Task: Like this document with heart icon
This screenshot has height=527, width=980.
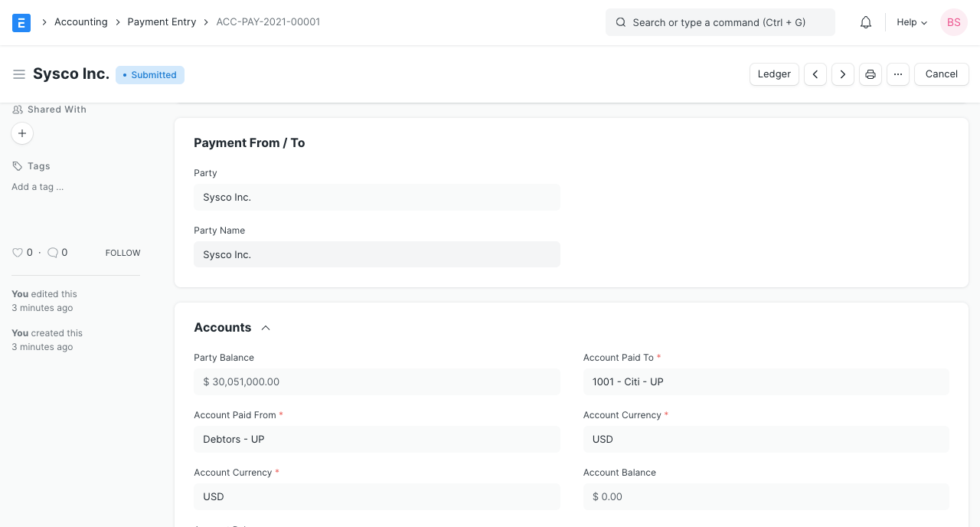Action: [x=18, y=253]
